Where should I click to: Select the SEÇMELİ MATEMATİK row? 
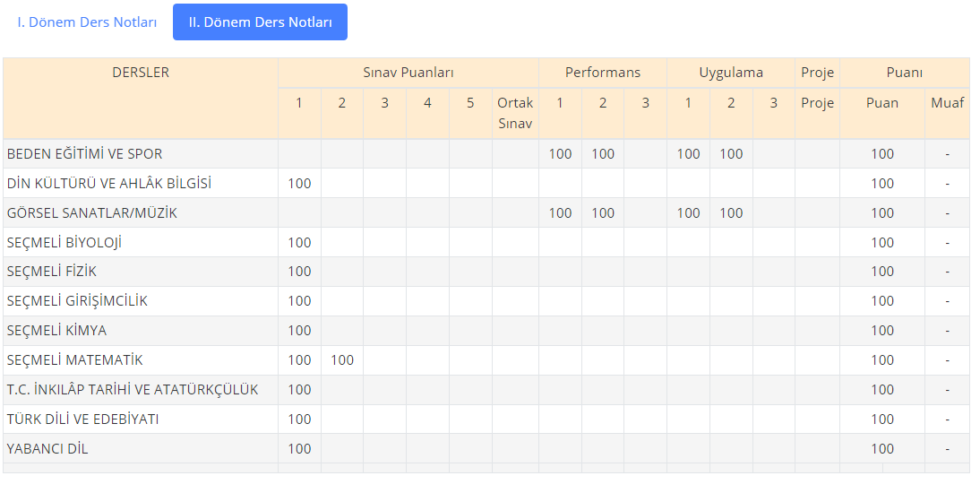coord(486,359)
